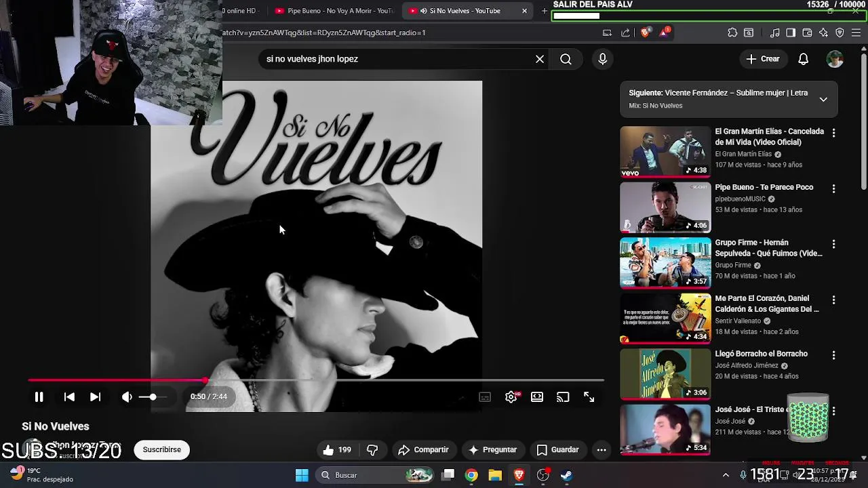
Task: Cast the video to a device
Action: (563, 397)
